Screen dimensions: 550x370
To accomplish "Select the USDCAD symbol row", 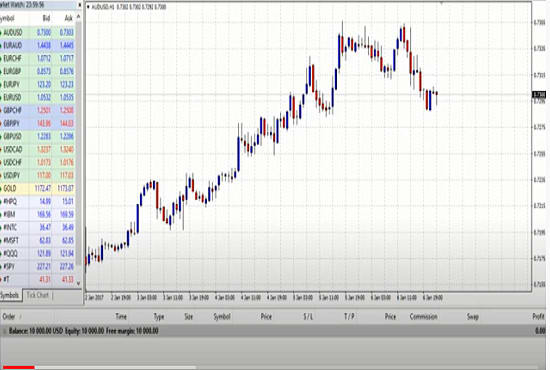I will pos(38,150).
